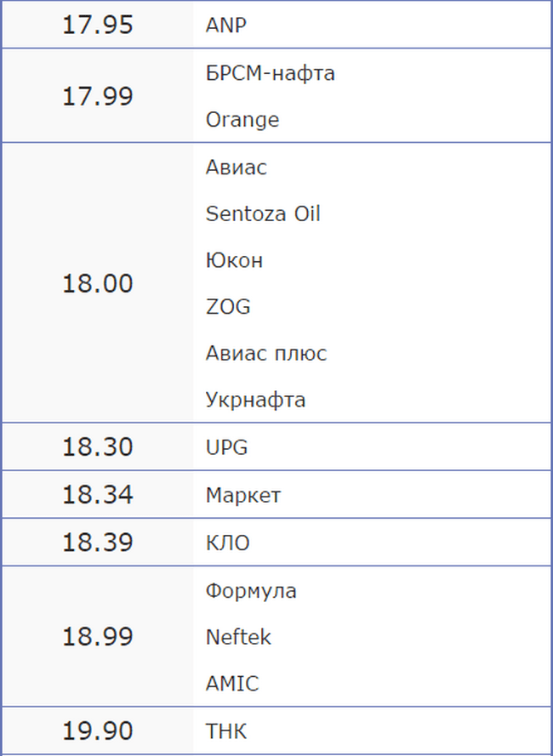Open the КЛО station entry
Image resolution: width=553 pixels, height=756 pixels.
(x=228, y=543)
